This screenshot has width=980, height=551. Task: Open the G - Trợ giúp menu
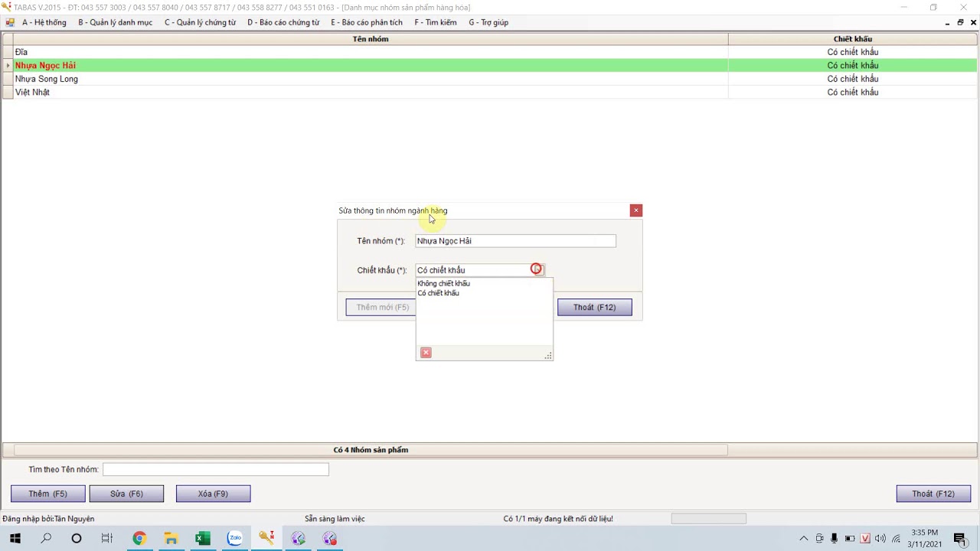click(x=488, y=22)
